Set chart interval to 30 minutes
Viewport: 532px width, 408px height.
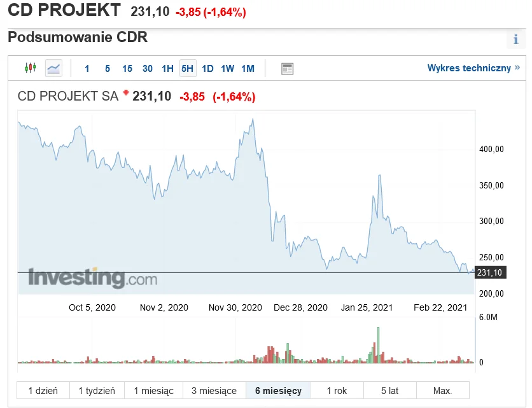pos(147,69)
